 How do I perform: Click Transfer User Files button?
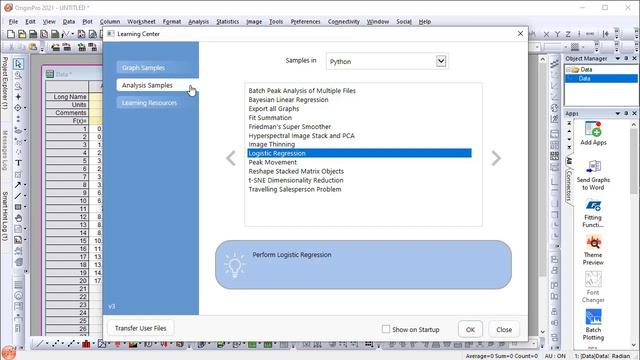(140, 328)
